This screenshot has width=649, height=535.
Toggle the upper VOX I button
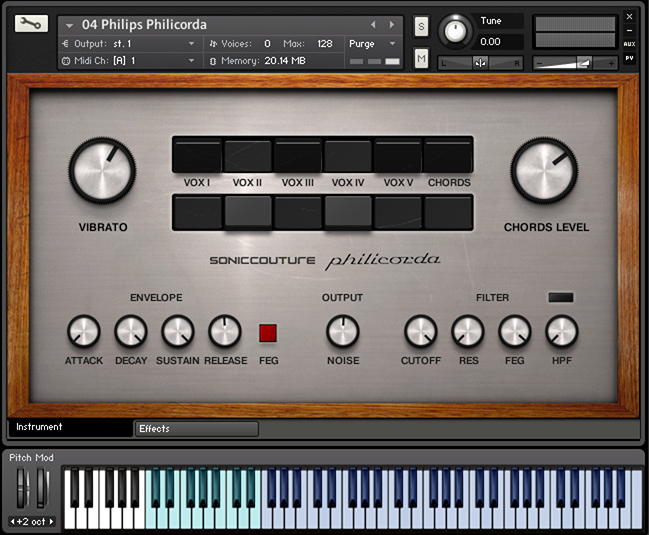(x=197, y=155)
